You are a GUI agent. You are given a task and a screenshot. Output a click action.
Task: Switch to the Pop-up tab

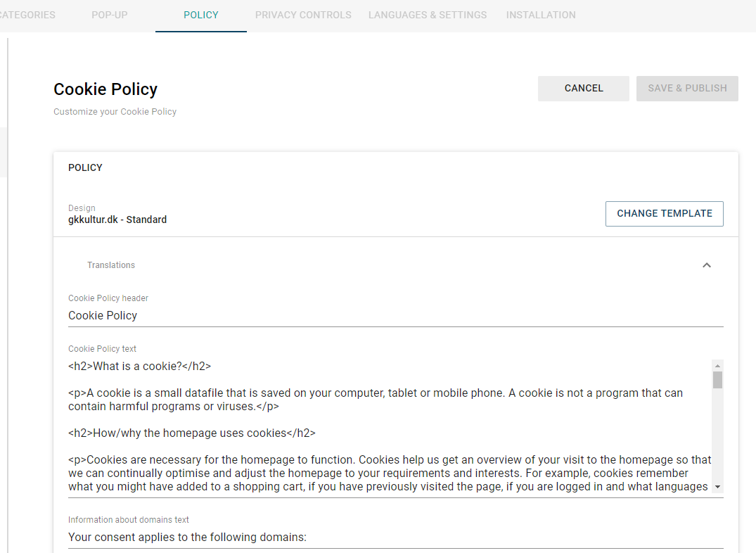[x=110, y=15]
